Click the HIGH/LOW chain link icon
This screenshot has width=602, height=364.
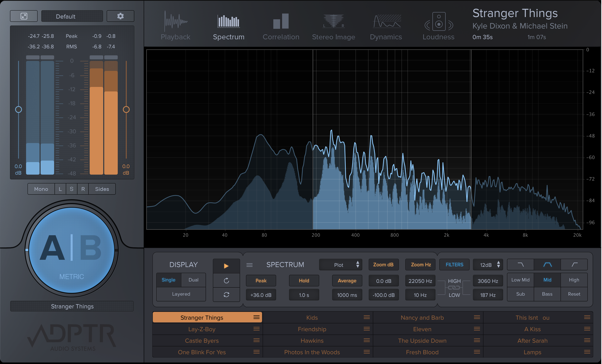[454, 288]
